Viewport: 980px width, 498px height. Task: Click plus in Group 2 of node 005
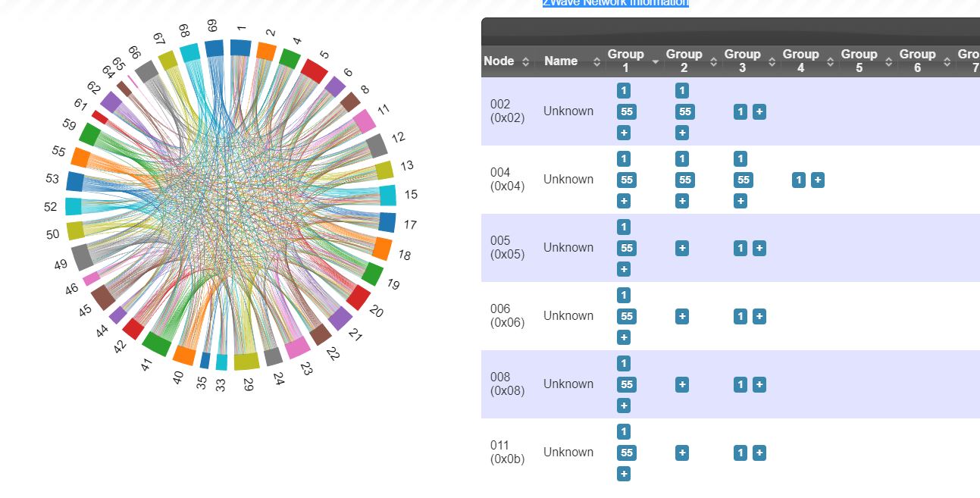click(x=682, y=248)
